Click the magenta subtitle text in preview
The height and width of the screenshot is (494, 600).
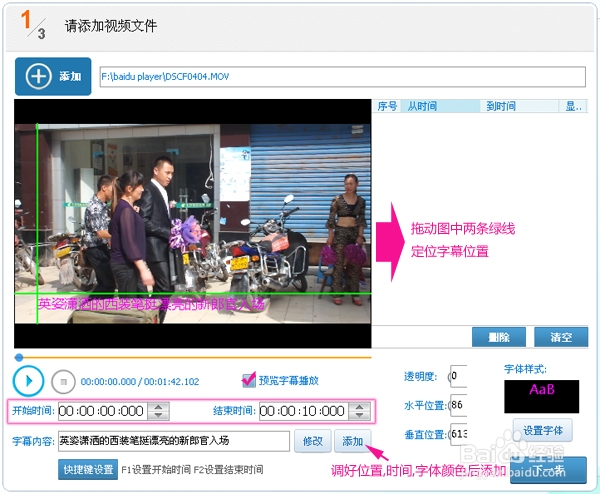tap(151, 304)
